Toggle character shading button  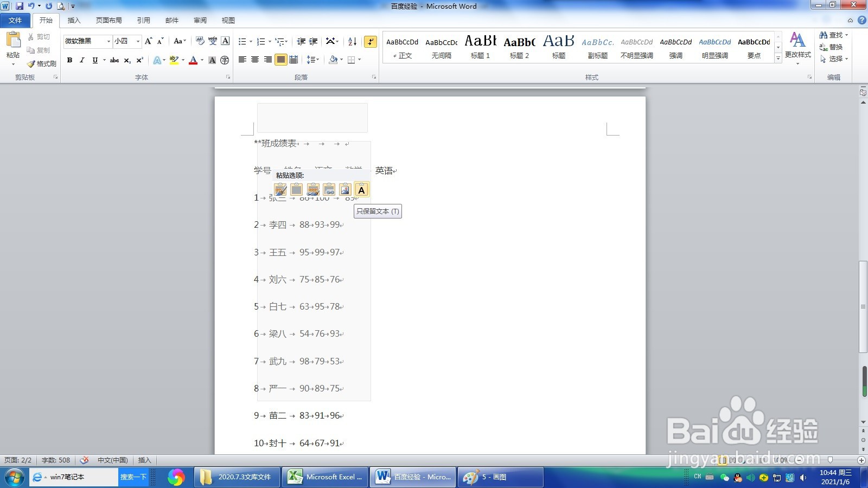(212, 60)
